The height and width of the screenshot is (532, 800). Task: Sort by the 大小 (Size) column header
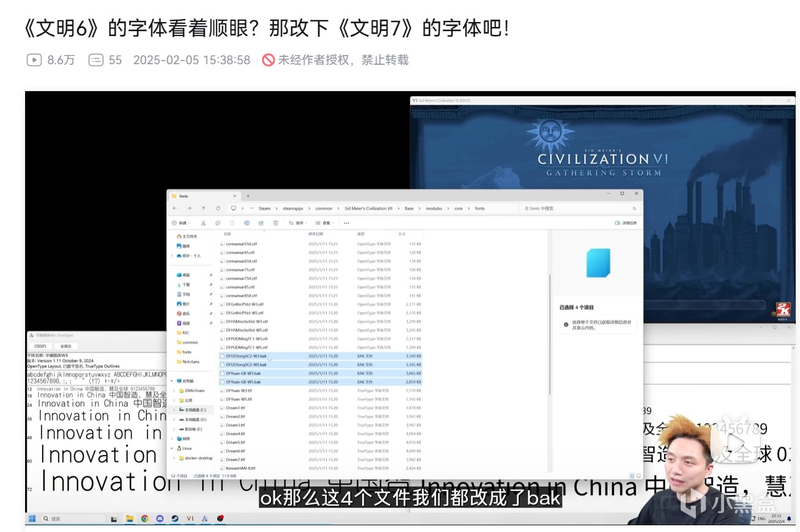pyautogui.click(x=402, y=234)
